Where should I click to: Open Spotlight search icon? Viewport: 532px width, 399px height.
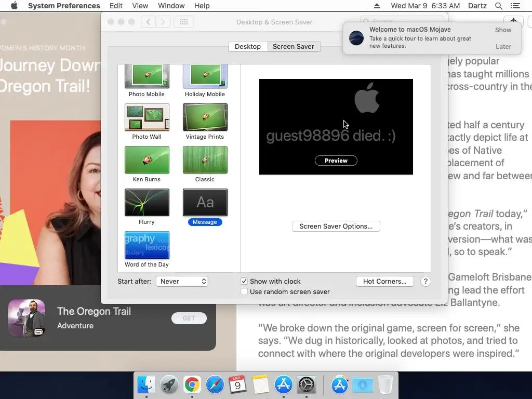click(x=498, y=6)
